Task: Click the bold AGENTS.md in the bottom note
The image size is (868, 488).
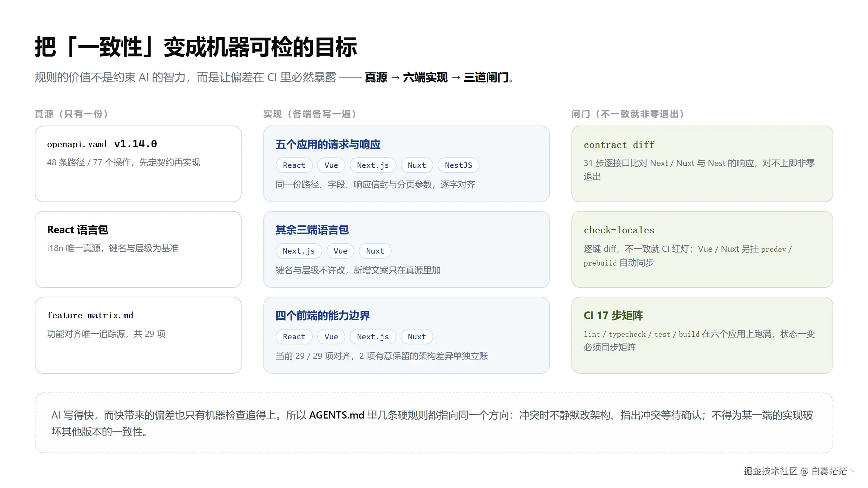Action: point(336,415)
